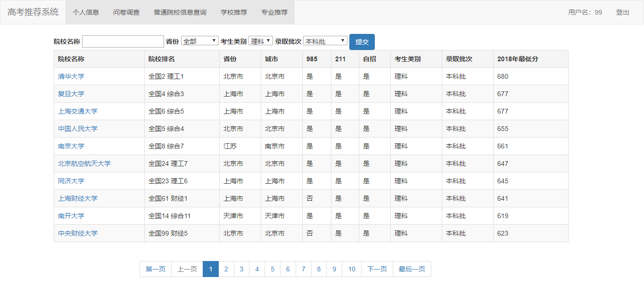Select pagination page 9
Viewport: 644px width, 294px height.
334,269
